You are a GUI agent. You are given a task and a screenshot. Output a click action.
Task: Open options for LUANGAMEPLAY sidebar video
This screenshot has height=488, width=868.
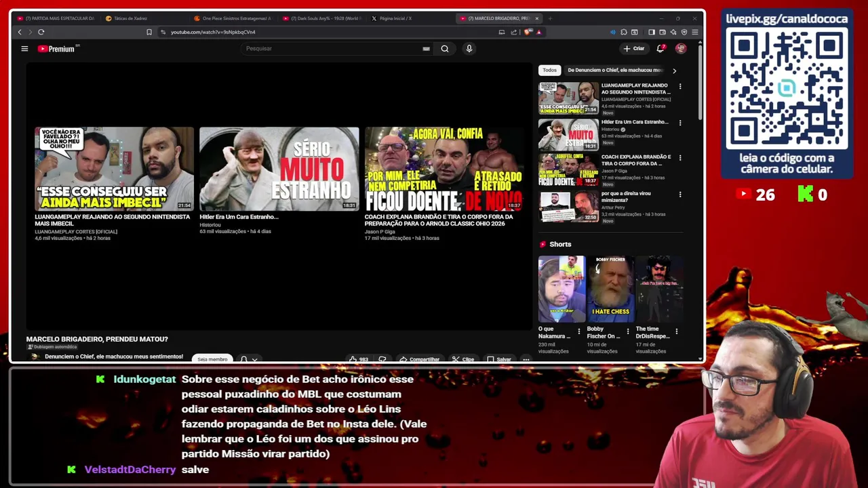click(x=680, y=87)
